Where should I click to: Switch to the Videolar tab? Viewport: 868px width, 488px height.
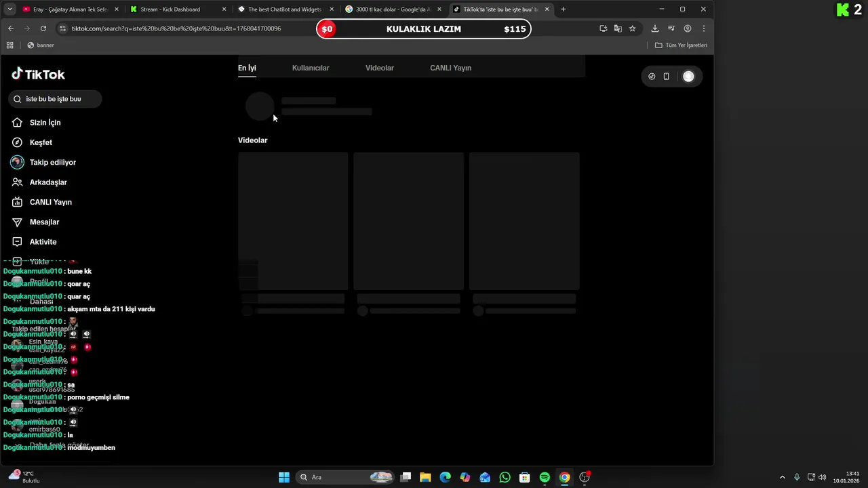380,68
